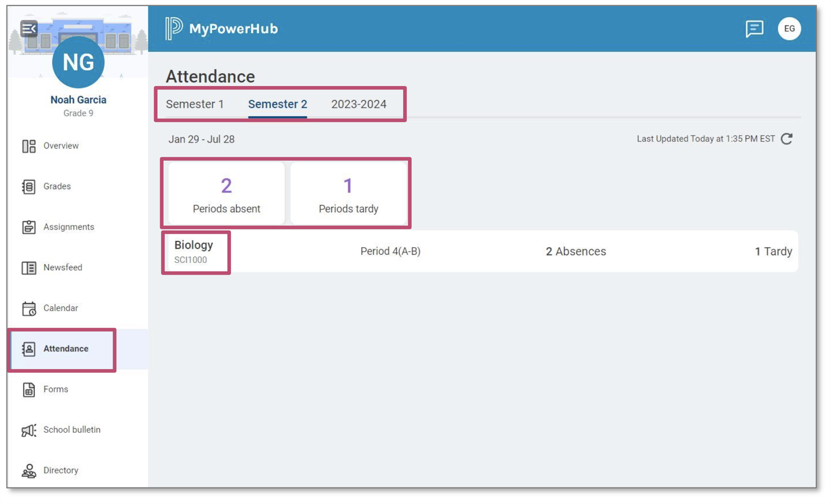Image resolution: width=831 pixels, height=504 pixels.
Task: Open the Calendar menu label
Action: tap(61, 308)
